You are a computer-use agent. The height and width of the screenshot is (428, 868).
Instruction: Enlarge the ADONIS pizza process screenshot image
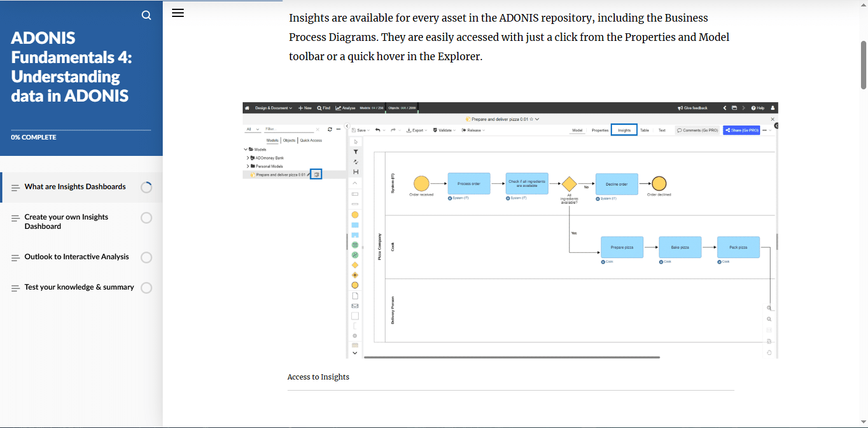[510, 231]
